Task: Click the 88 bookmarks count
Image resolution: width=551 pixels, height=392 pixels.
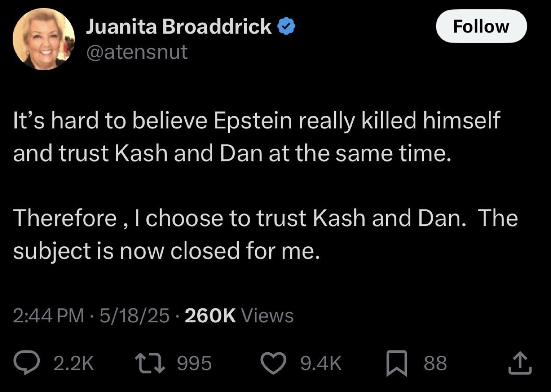Action: 435,363
